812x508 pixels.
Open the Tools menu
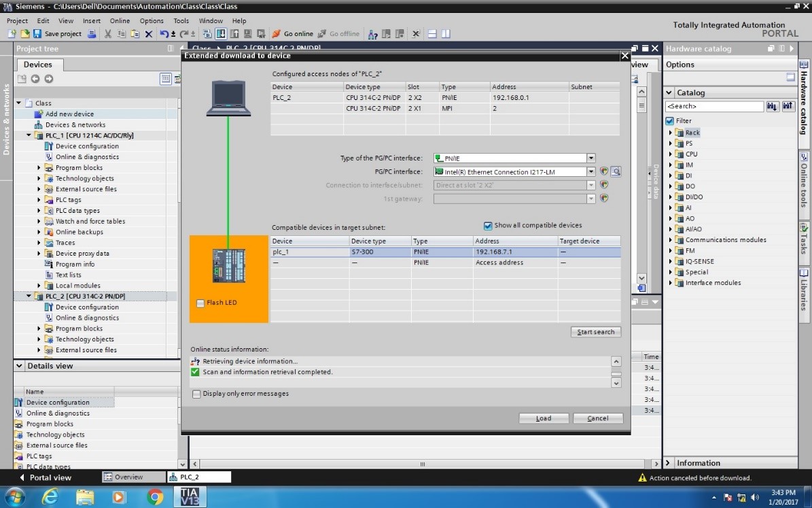click(181, 20)
